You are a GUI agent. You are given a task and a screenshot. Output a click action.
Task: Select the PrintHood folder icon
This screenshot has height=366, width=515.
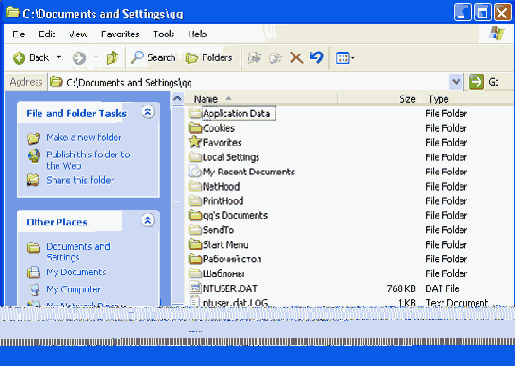click(x=196, y=201)
